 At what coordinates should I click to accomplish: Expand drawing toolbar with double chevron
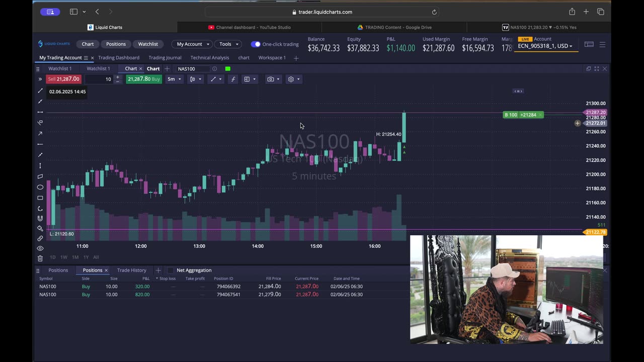pyautogui.click(x=40, y=79)
